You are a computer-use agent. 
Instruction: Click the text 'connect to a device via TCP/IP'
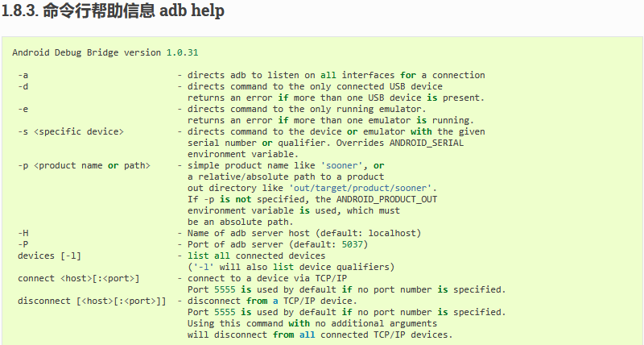click(267, 278)
